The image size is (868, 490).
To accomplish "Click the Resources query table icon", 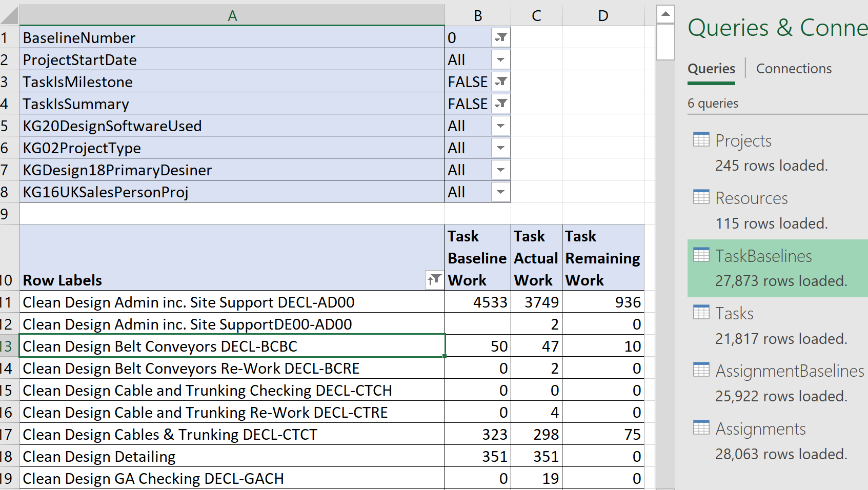I will coord(701,197).
